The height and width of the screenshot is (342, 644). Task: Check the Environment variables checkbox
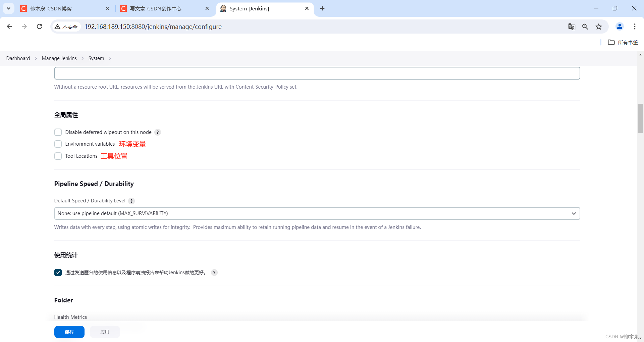coord(58,144)
